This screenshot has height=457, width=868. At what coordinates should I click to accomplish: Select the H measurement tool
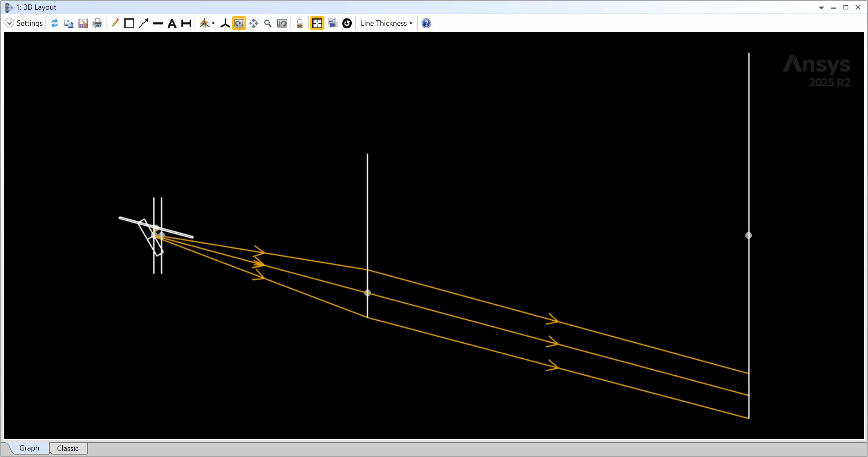186,23
